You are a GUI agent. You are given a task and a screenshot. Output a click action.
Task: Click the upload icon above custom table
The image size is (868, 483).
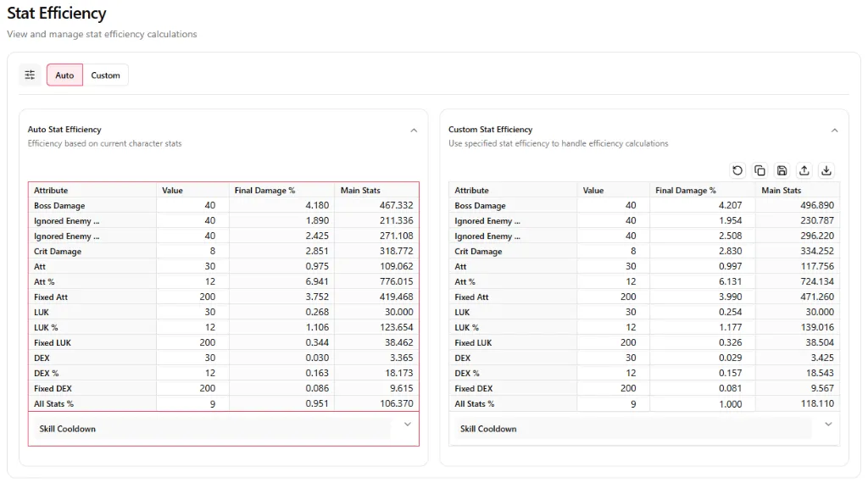[804, 170]
